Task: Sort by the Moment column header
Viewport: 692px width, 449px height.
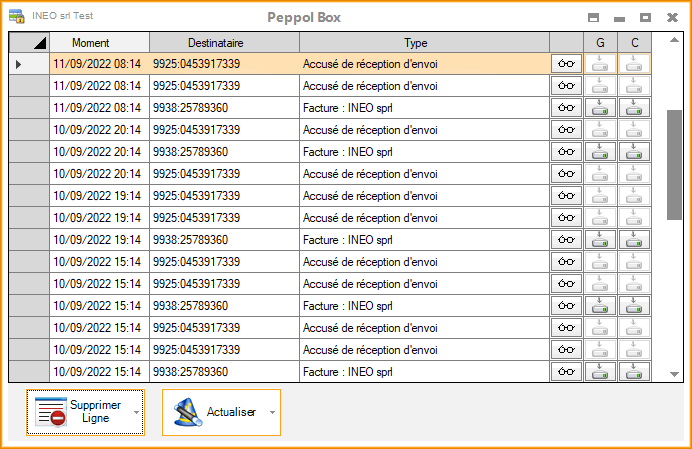Action: tap(99, 43)
